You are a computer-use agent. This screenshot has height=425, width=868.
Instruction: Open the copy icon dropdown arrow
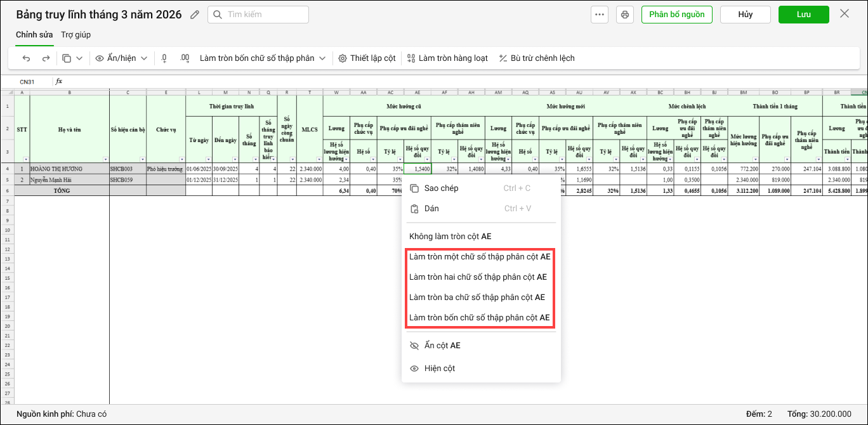coord(79,58)
